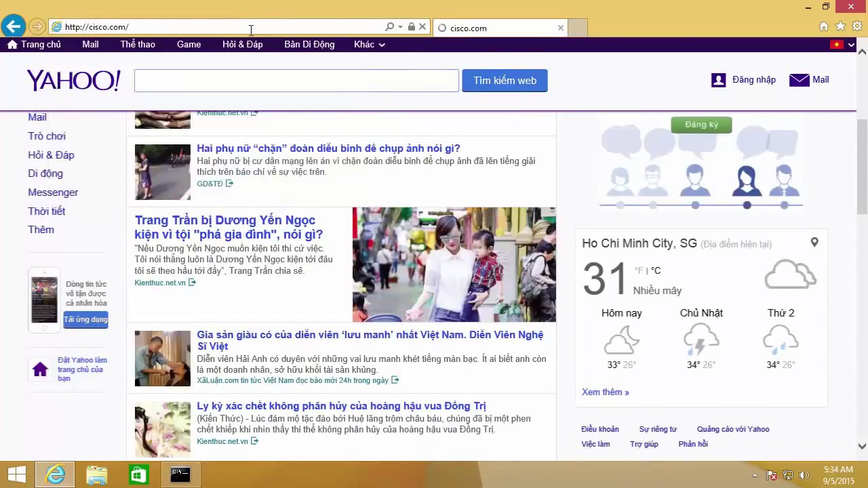This screenshot has width=868, height=488.
Task: Open Thời tiết in left sidebar
Action: [46, 211]
